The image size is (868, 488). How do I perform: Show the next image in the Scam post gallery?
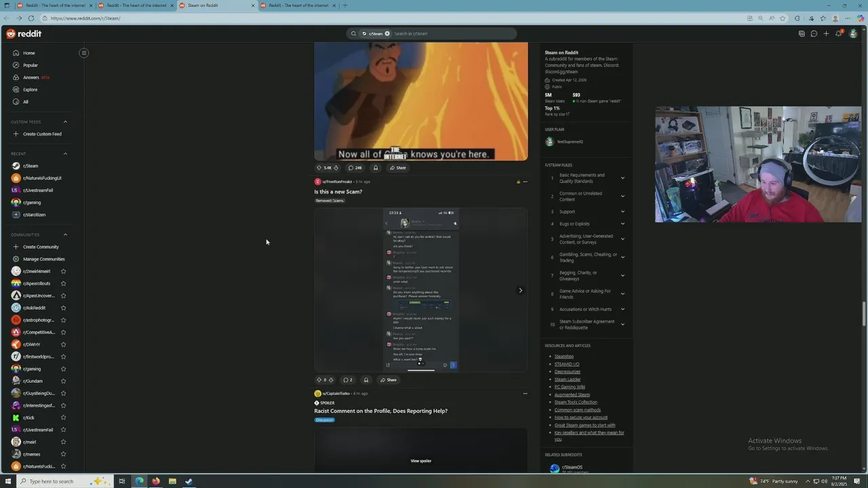tap(520, 290)
